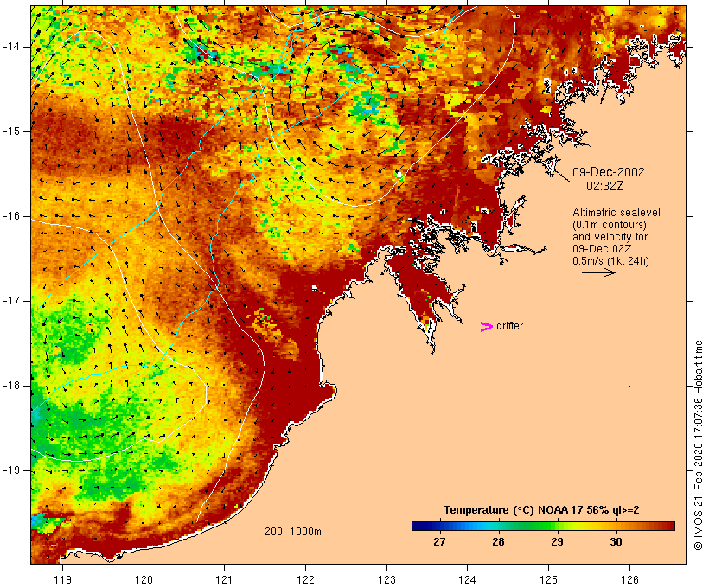
Task: Click the longitude axis label 125
Action: click(549, 579)
